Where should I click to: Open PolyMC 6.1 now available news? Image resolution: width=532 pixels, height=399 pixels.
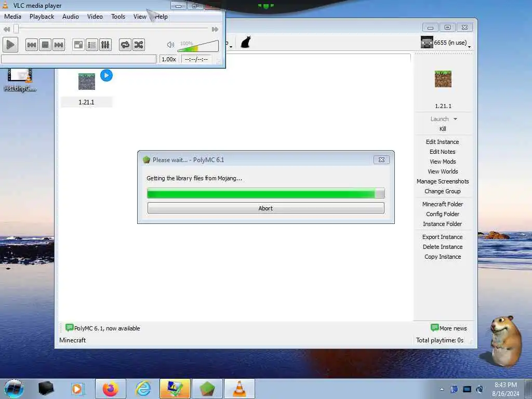(103, 328)
